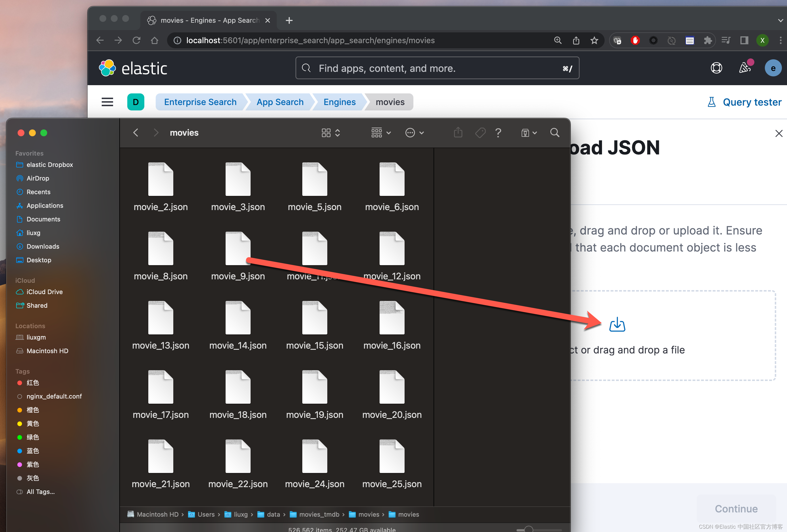
Task: Open Chrome tab search chevron
Action: coord(780,20)
